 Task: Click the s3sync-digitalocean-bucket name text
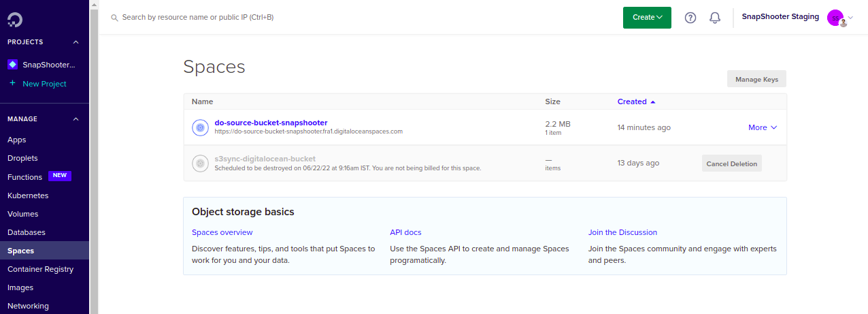[x=265, y=159]
